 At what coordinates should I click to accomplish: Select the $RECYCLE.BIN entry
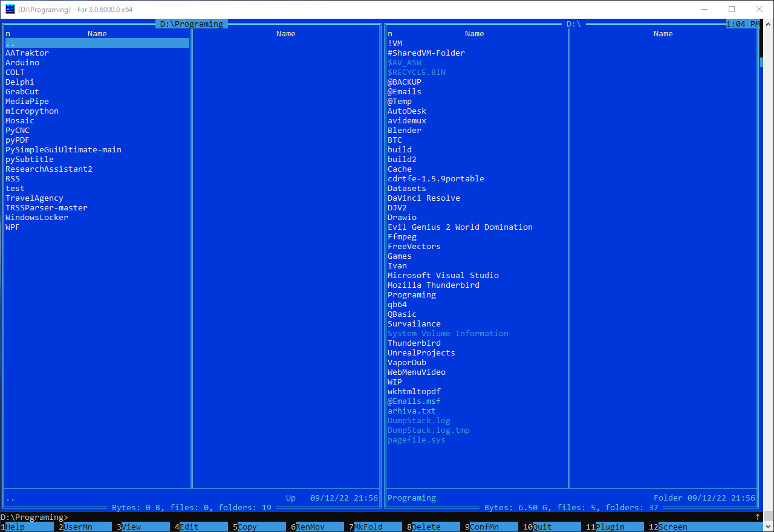tap(417, 72)
